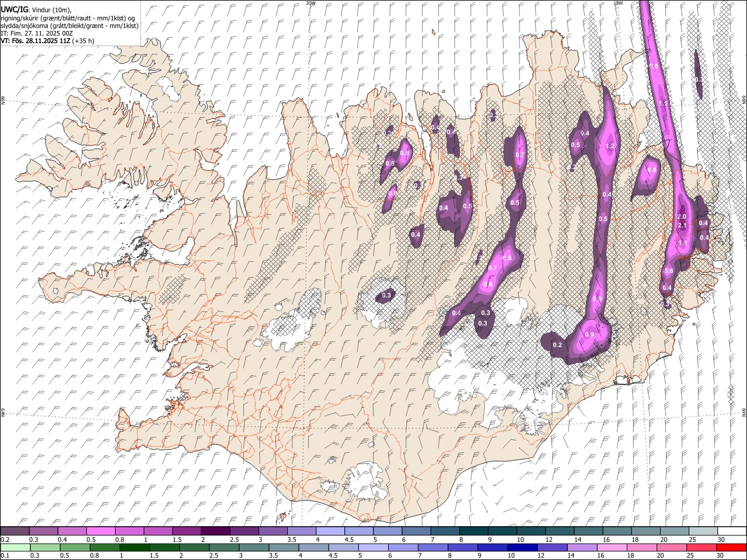Screen dimensions: 747x560
Task: Click the '20W' longitude label at top
Action: tap(310, 3)
